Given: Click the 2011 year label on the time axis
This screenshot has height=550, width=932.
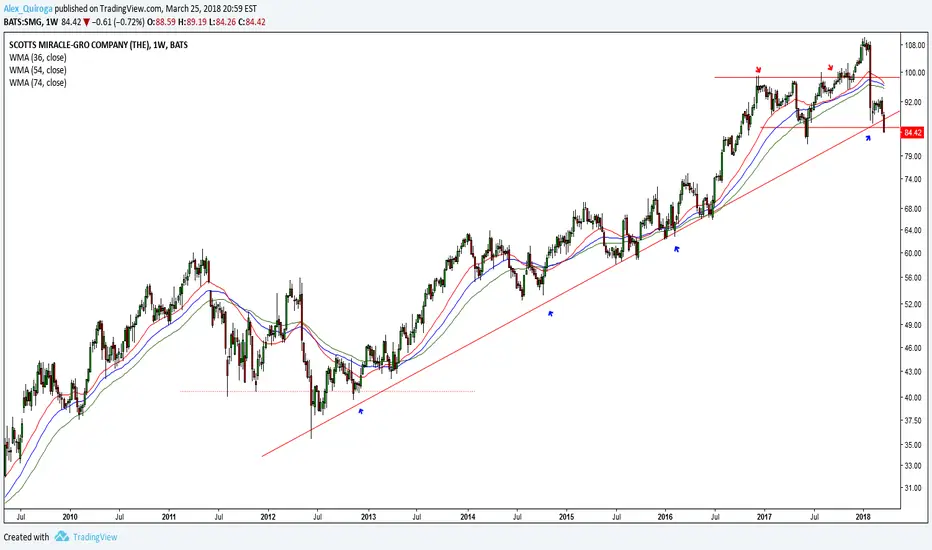Looking at the screenshot, I should click(169, 517).
